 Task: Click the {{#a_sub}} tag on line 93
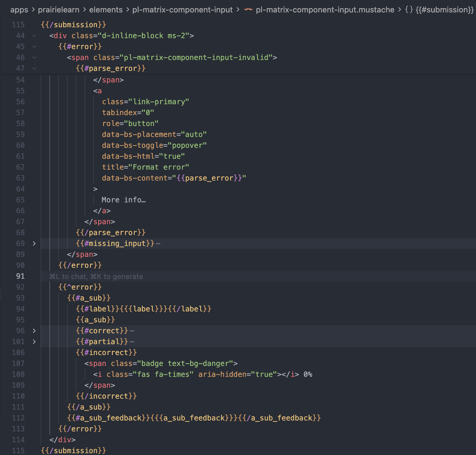(89, 298)
